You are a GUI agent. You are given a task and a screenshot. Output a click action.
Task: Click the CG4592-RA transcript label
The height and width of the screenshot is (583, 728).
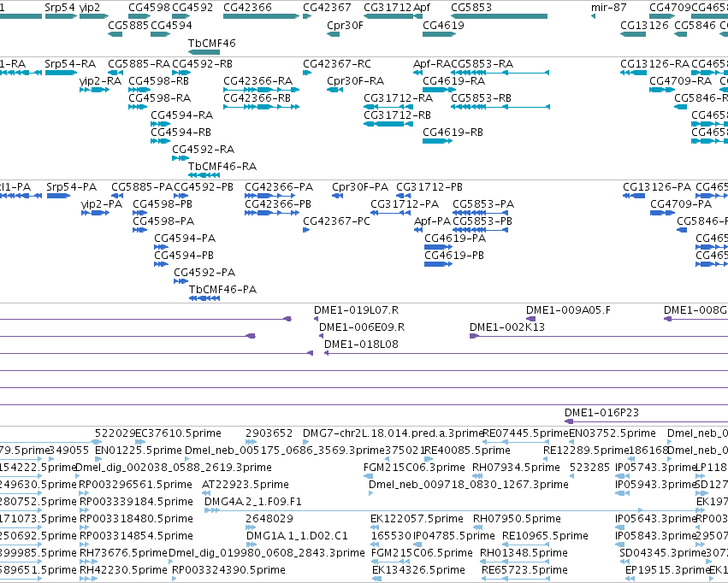(203, 150)
